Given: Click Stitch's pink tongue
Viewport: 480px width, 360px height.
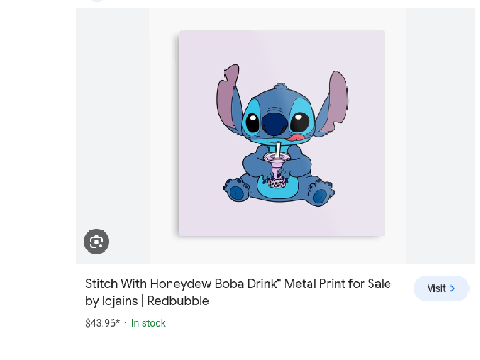Looking at the screenshot, I should coord(297,137).
